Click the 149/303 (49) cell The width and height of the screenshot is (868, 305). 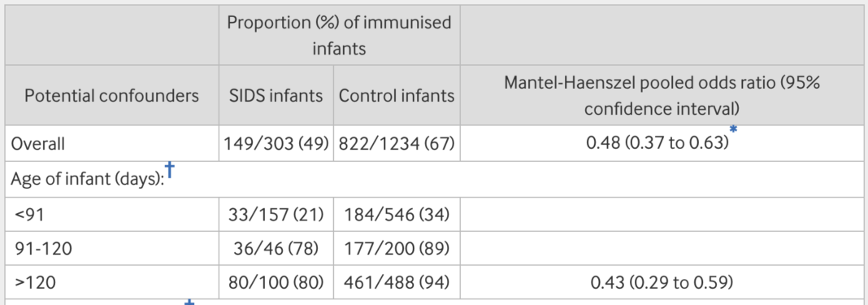pyautogui.click(x=276, y=144)
